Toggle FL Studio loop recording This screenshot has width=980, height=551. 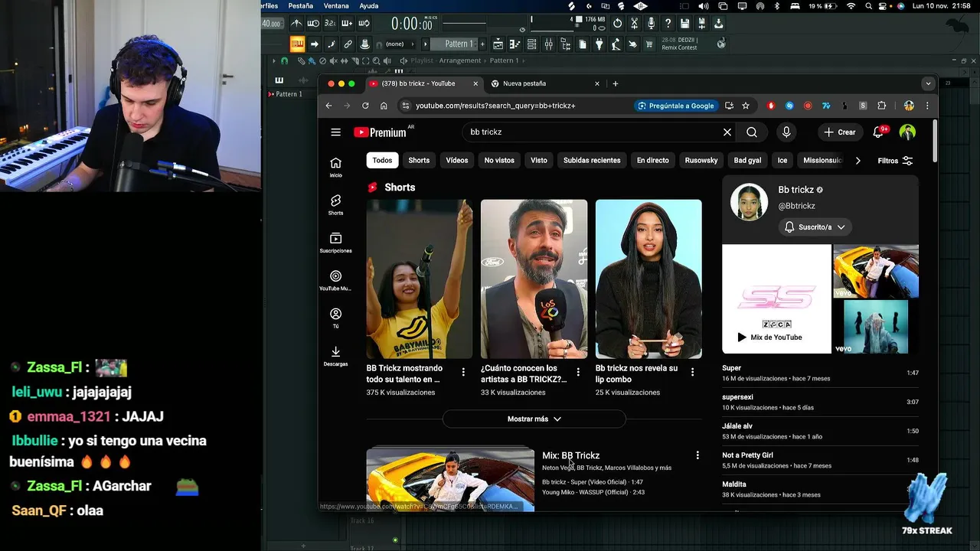pyautogui.click(x=364, y=23)
